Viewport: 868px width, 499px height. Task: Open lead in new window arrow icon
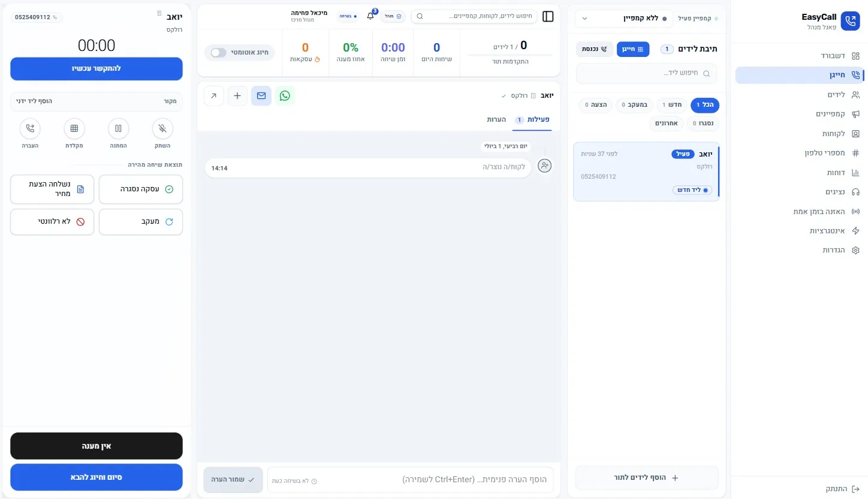click(214, 95)
